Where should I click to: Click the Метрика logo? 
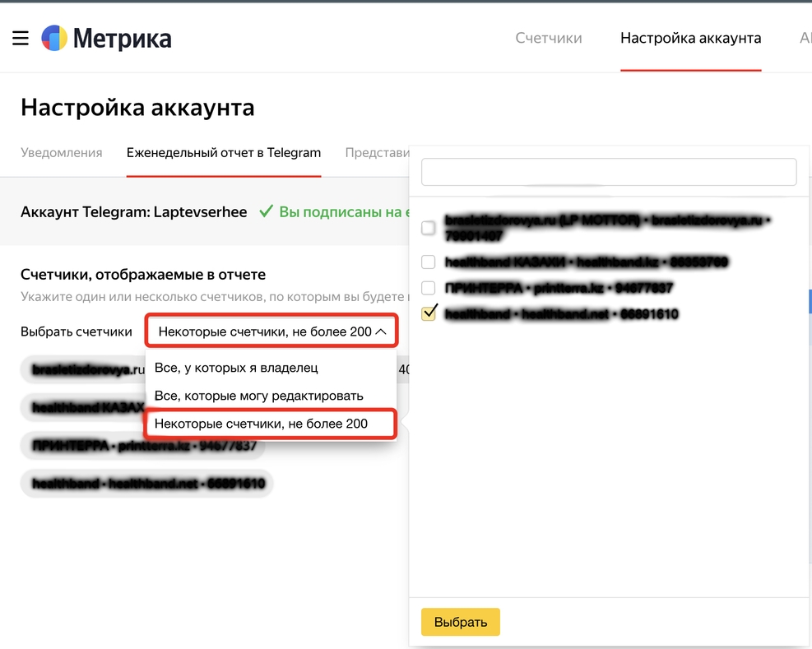coord(107,38)
